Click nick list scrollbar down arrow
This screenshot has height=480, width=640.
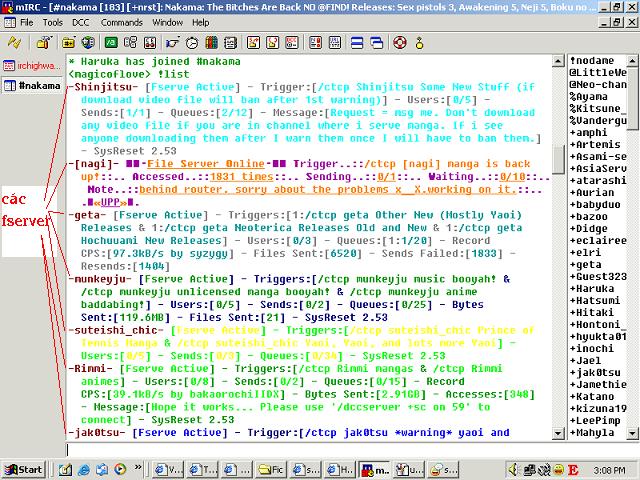pos(632,433)
